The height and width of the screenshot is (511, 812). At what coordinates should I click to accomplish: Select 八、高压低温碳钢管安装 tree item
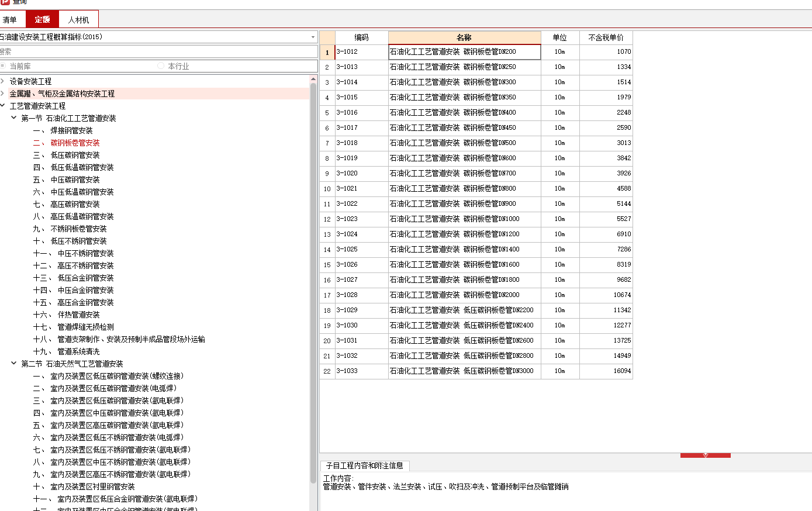click(73, 216)
